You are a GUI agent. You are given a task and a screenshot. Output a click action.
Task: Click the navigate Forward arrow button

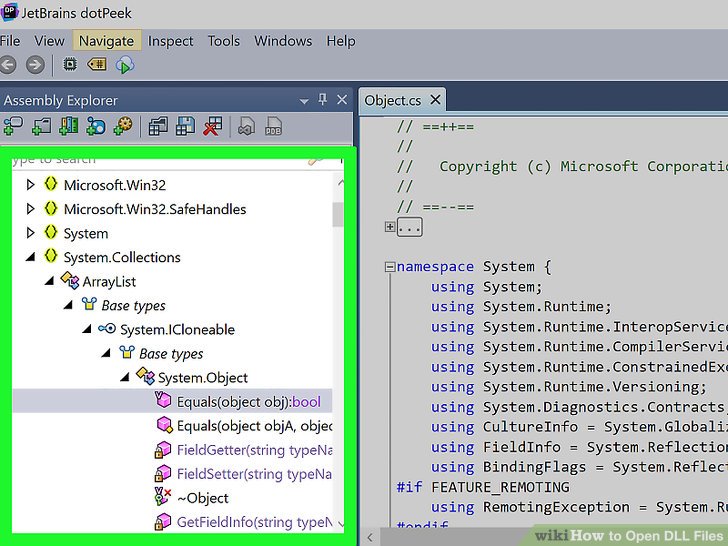tap(35, 65)
